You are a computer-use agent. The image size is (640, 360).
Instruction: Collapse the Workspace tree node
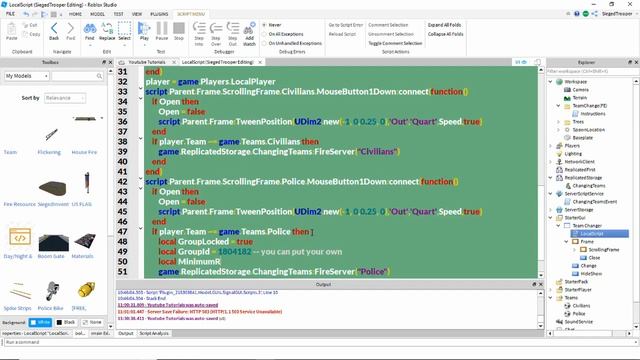coord(550,82)
